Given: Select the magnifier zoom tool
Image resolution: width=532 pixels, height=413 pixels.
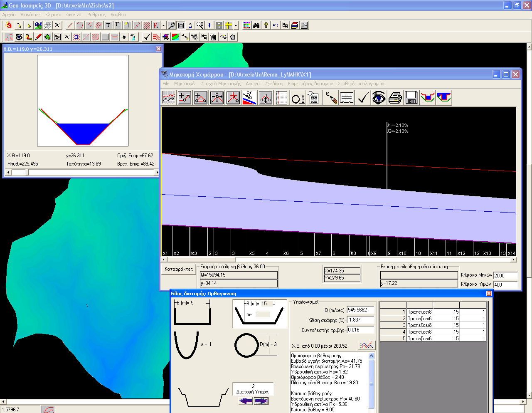Looking at the screenshot, I should (171, 25).
